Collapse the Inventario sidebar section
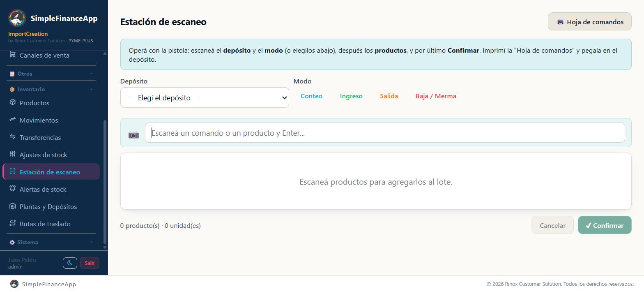The width and height of the screenshot is (644, 292). (51, 89)
